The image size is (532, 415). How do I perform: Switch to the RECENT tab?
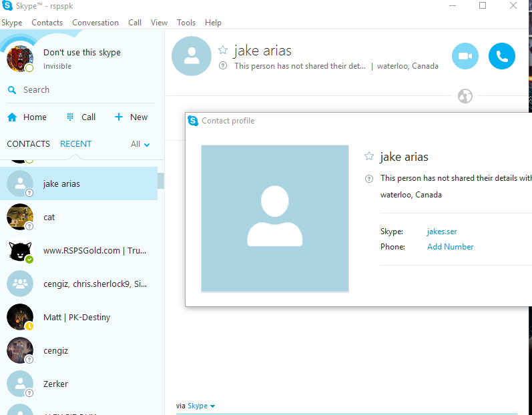[75, 143]
